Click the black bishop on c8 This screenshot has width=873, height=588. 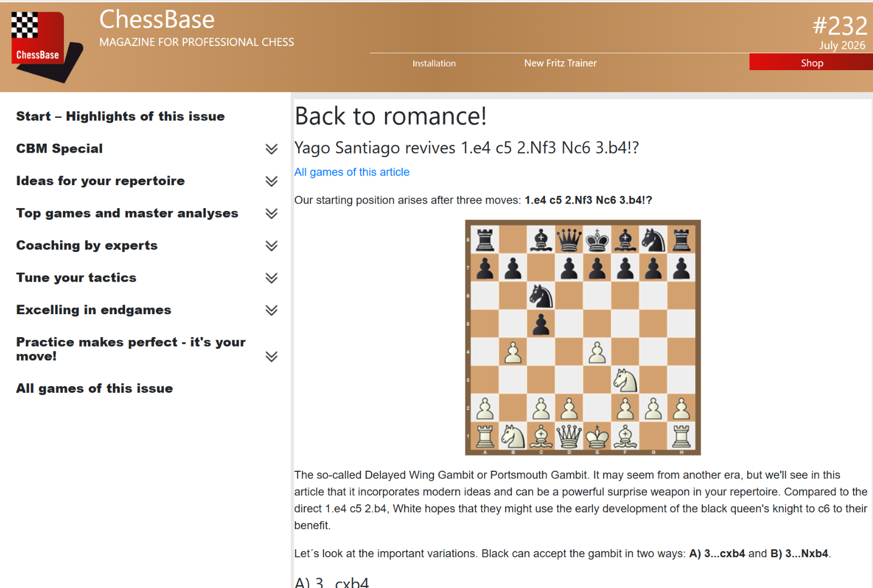point(541,240)
